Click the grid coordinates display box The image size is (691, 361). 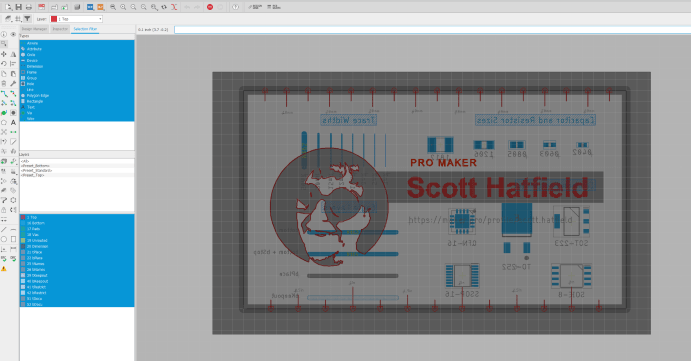tap(153, 30)
